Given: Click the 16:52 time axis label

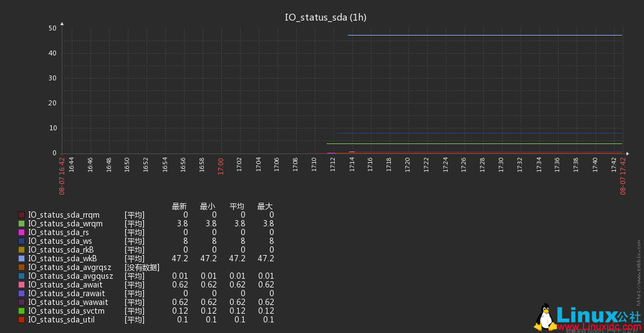Looking at the screenshot, I should tap(146, 165).
